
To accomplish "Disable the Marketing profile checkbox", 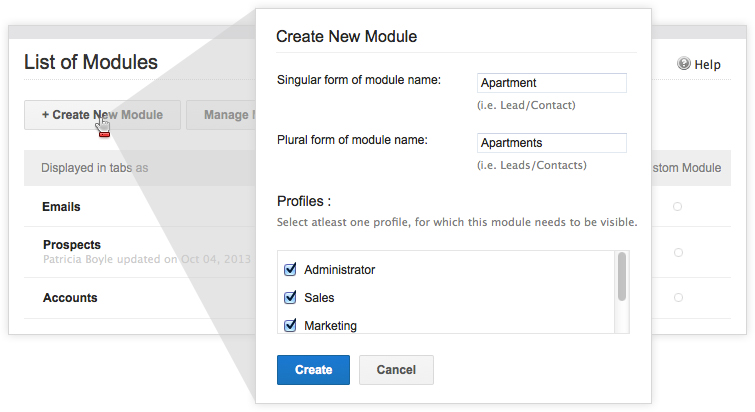I will click(291, 325).
